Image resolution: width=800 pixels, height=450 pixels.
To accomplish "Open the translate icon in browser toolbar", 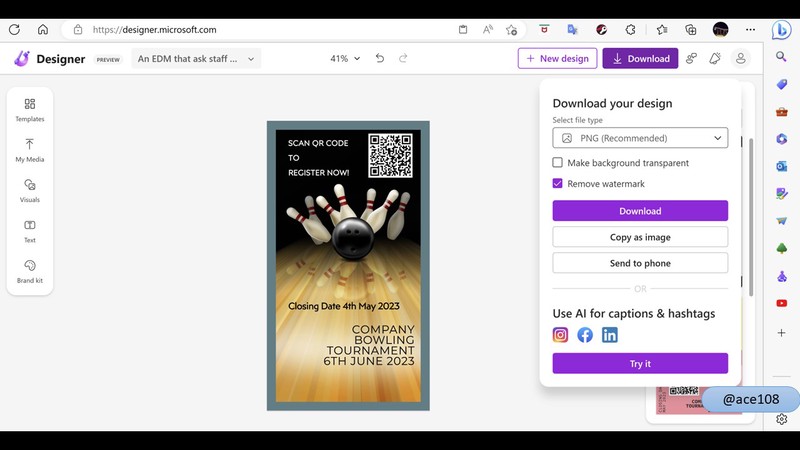I will coord(572,30).
